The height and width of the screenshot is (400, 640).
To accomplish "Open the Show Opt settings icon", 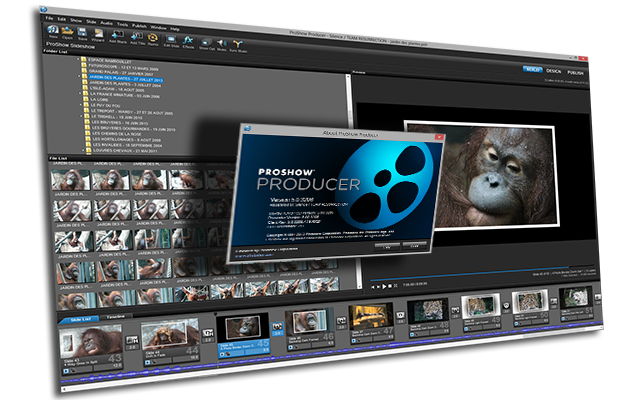I will 207,44.
